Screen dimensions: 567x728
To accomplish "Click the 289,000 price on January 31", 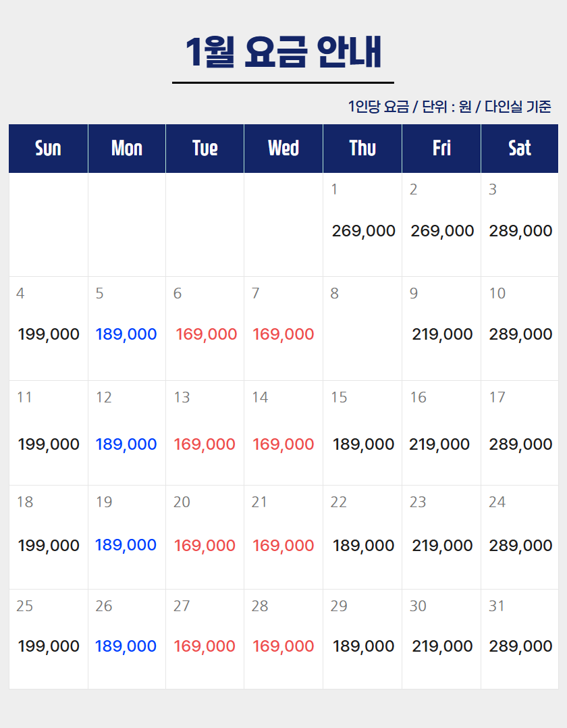I will (x=520, y=646).
